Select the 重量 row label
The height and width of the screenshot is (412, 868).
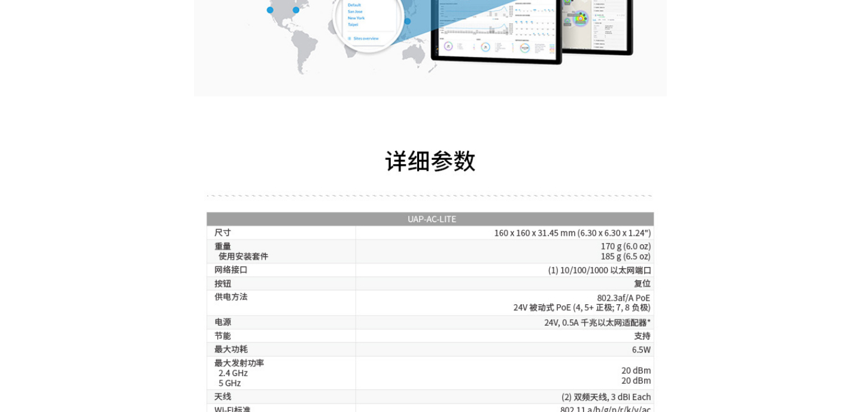click(x=223, y=246)
